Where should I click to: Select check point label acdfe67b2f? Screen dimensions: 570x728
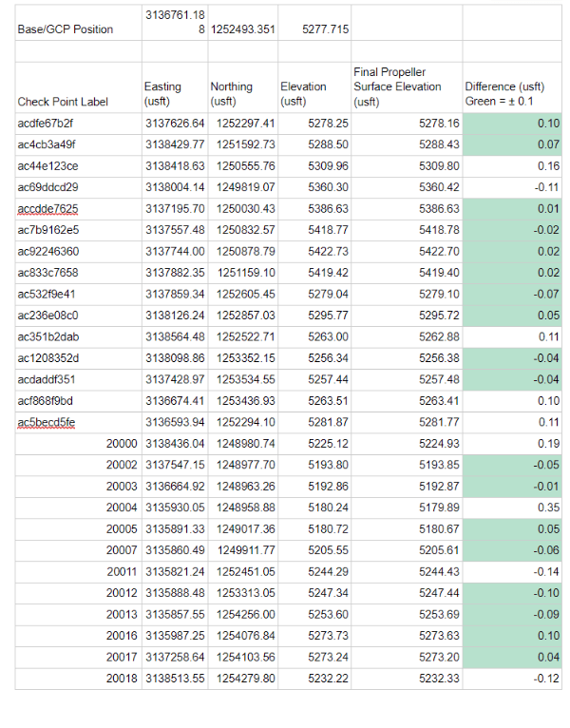[x=46, y=124]
